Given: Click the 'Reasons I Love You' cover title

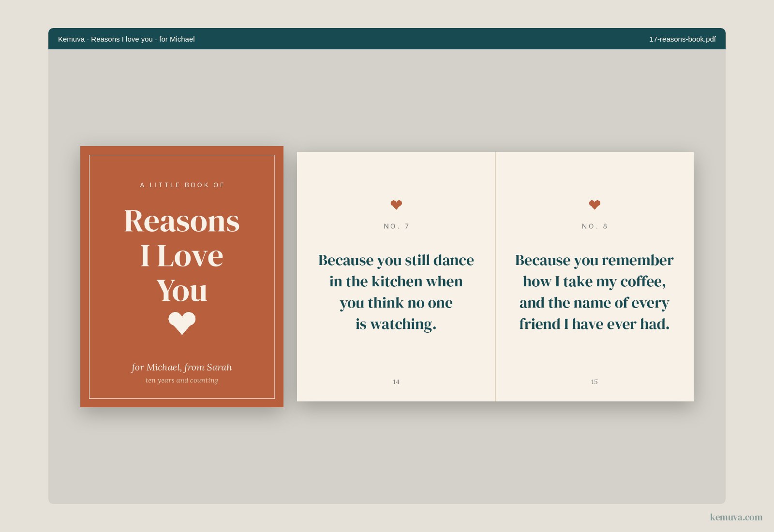Looking at the screenshot, I should coord(182,255).
